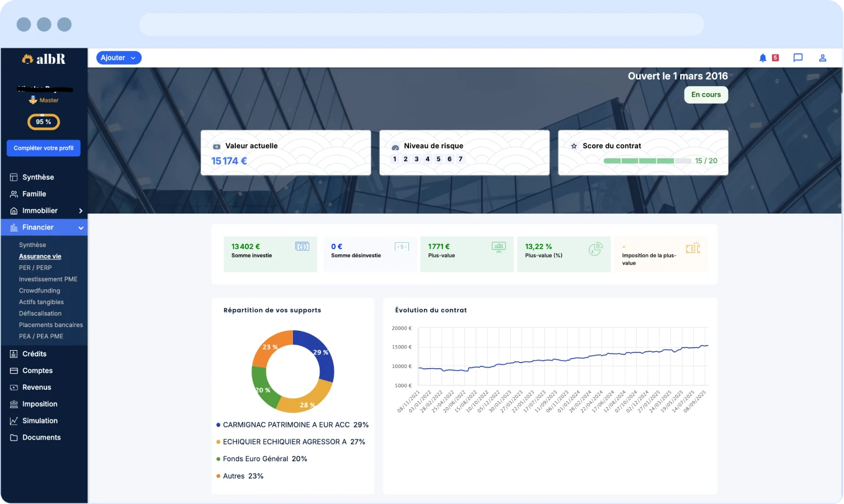Open PER / PERP submenu item
The height and width of the screenshot is (504, 844).
(x=35, y=268)
